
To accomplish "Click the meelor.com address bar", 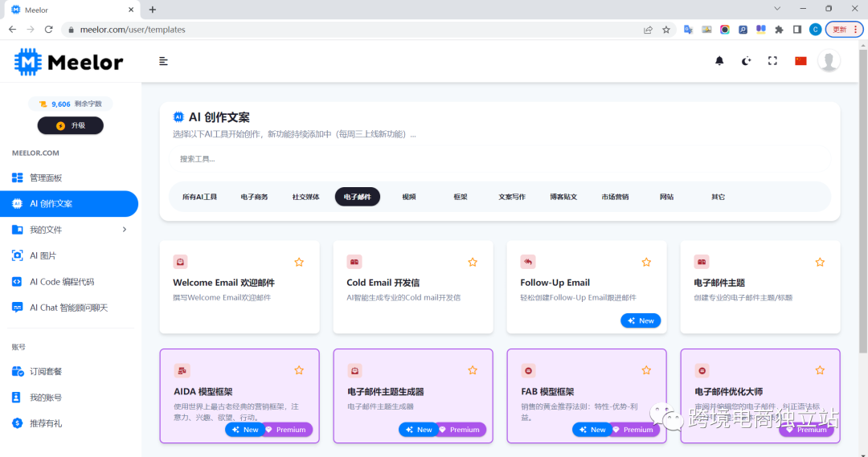I will tap(354, 30).
